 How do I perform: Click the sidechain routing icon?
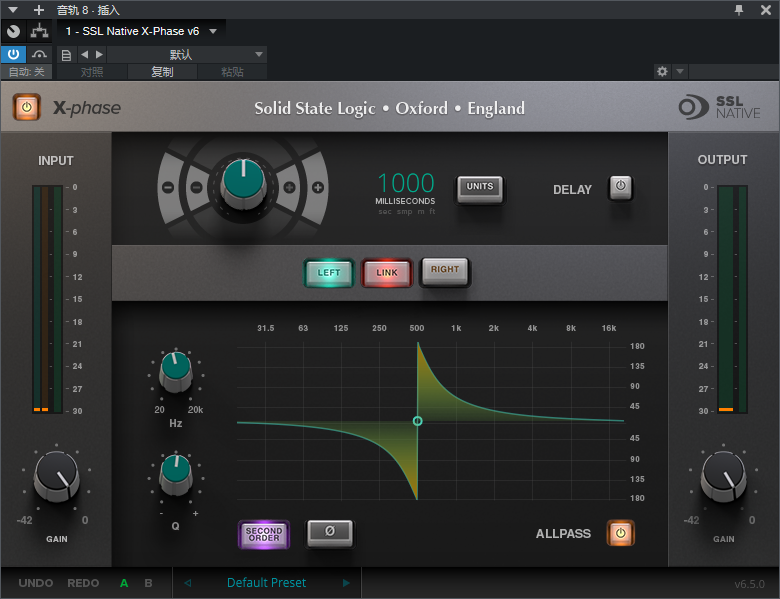click(39, 31)
